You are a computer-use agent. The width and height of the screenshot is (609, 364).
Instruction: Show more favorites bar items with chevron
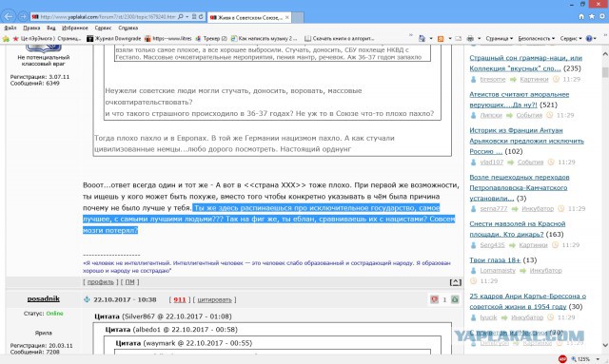tap(411, 36)
